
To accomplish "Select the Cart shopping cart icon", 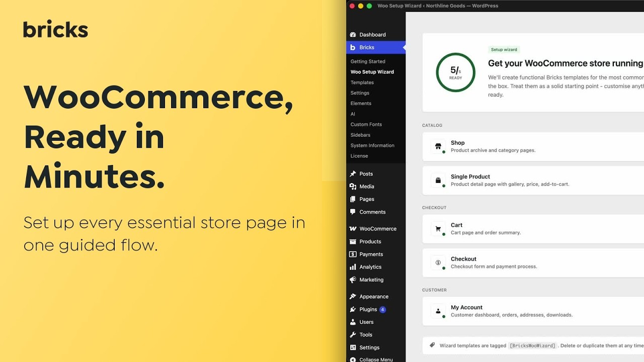I will click(438, 229).
